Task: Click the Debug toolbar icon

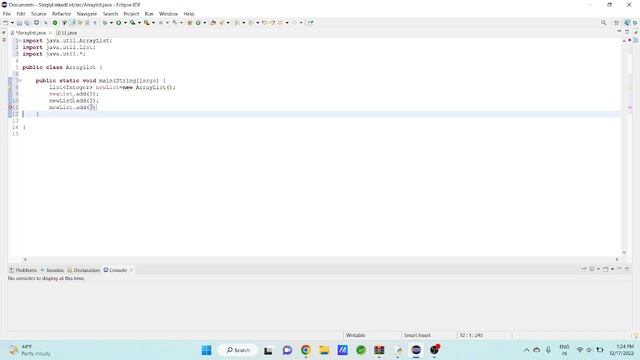Action: [x=105, y=23]
